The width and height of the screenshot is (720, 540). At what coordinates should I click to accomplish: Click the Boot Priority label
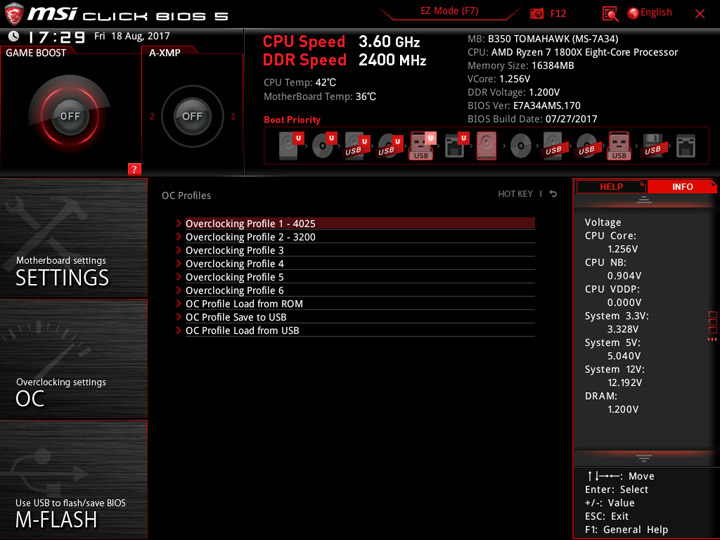[x=292, y=120]
